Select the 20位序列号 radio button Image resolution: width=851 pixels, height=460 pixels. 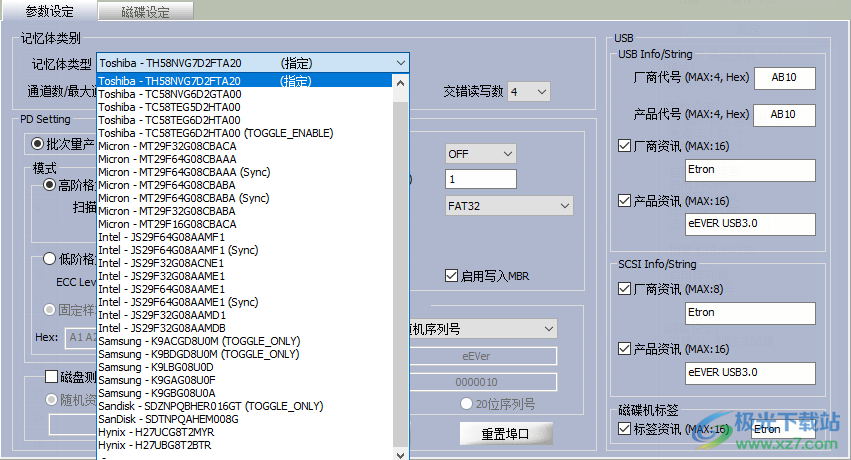pyautogui.click(x=466, y=404)
